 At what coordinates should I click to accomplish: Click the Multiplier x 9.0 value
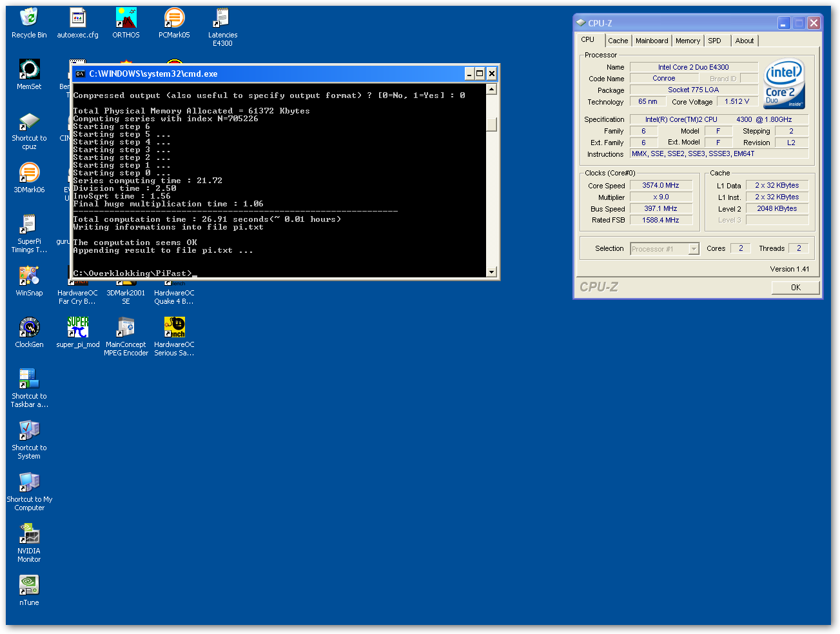661,197
